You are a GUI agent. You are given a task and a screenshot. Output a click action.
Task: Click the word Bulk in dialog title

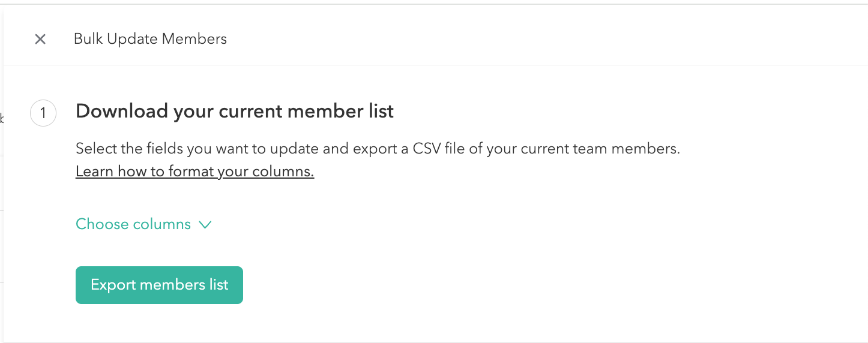(x=85, y=40)
